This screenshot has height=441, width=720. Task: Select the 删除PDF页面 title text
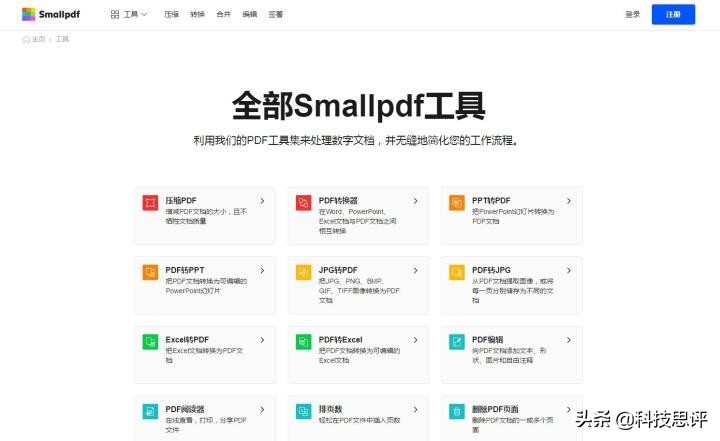point(495,409)
